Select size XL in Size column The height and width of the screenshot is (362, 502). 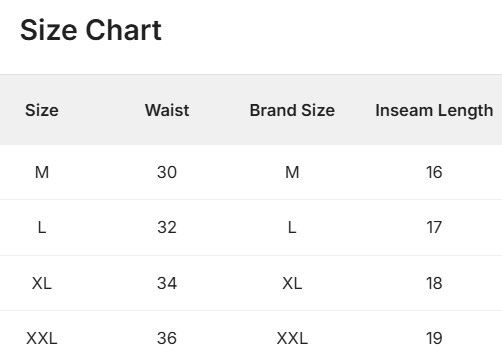point(42,283)
